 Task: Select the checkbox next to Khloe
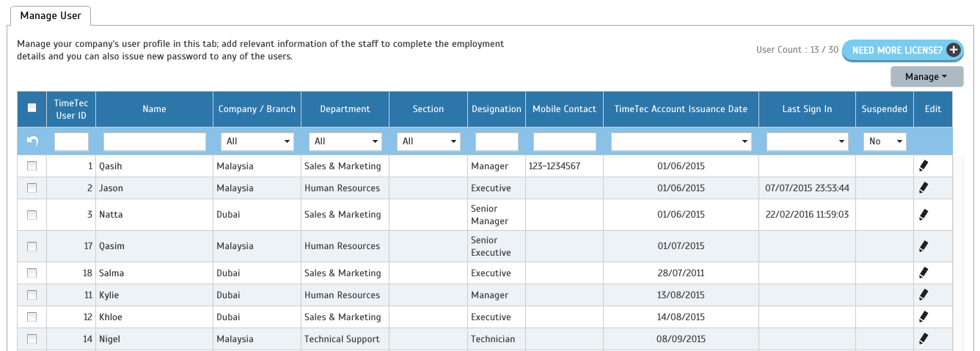32,317
